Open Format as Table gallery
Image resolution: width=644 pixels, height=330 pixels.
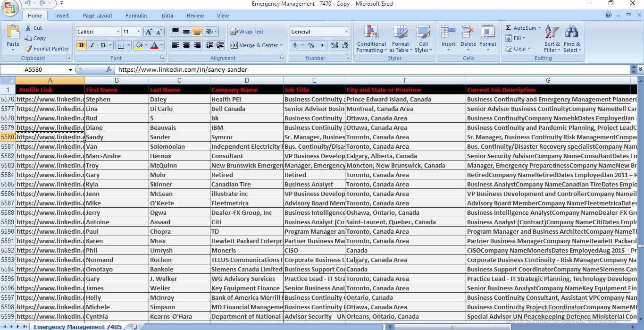(401, 39)
